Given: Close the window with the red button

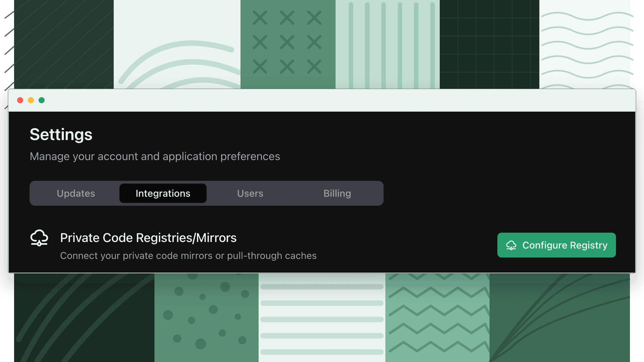Looking at the screenshot, I should pos(20,100).
